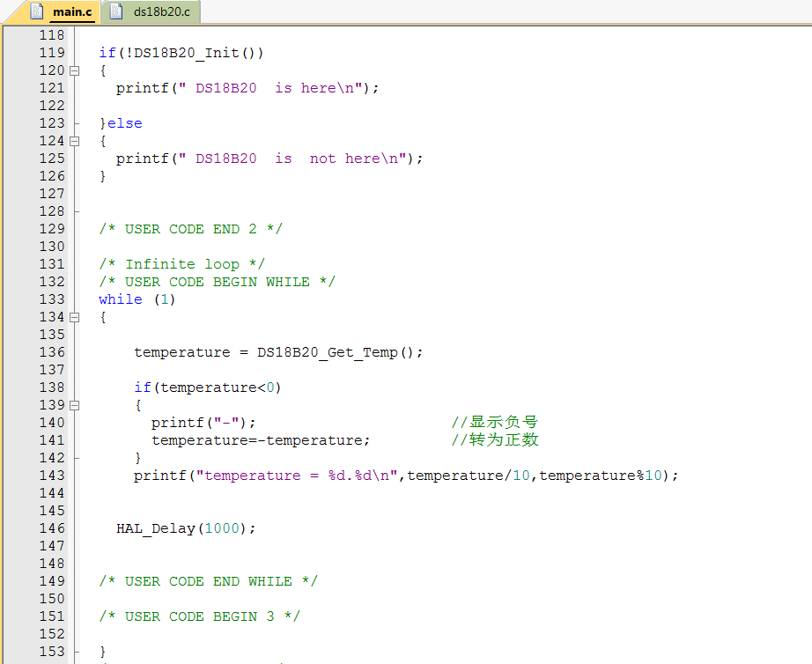This screenshot has height=664, width=812.
Task: Click the 显示负号 comment
Action: pyautogui.click(x=495, y=422)
